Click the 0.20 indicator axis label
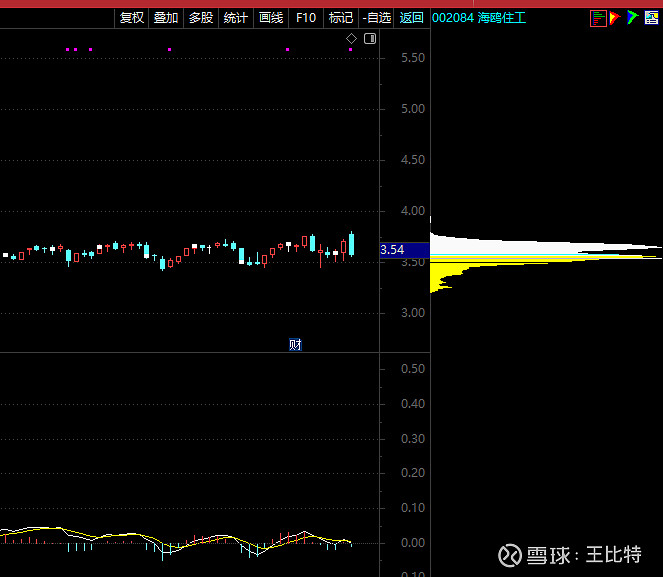This screenshot has width=663, height=577. [413, 473]
